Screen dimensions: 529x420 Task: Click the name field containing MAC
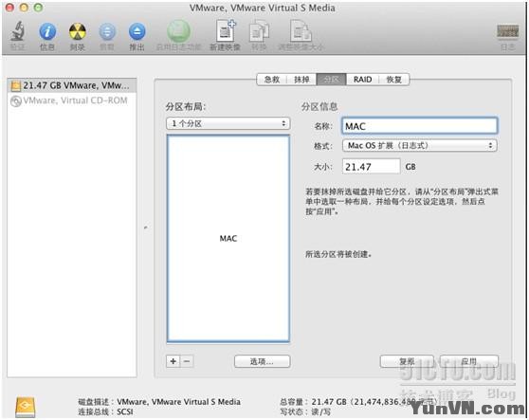(x=420, y=126)
